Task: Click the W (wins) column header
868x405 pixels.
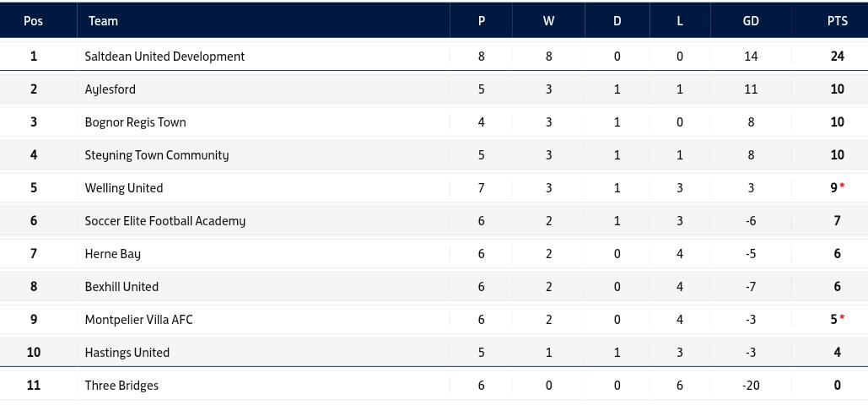Action: pyautogui.click(x=548, y=21)
